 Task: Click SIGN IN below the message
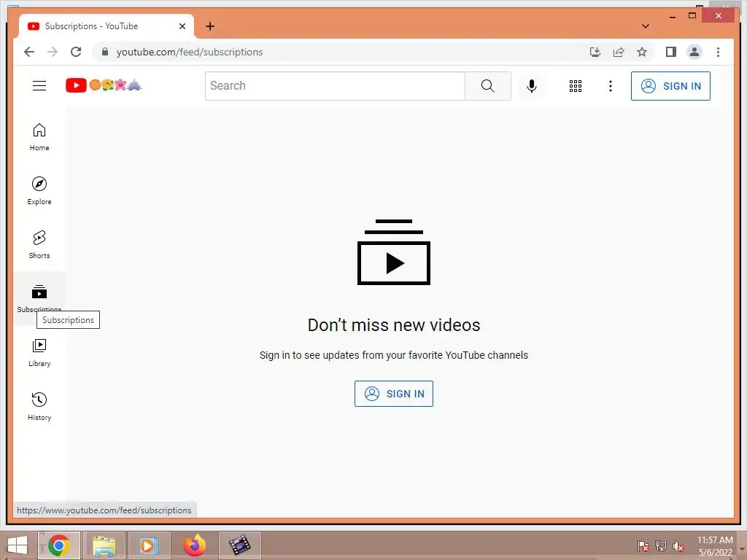(393, 393)
